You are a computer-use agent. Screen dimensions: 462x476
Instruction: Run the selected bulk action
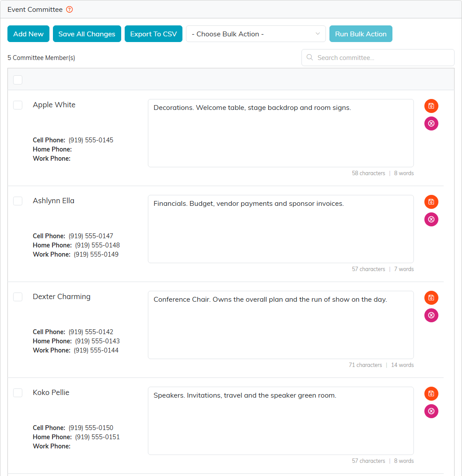[360, 34]
